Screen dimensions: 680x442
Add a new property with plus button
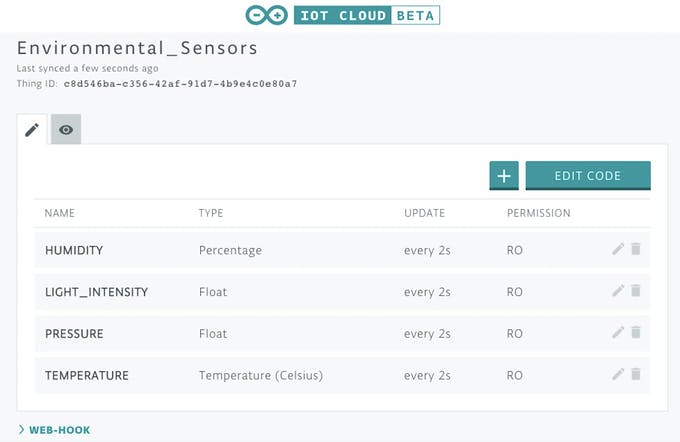click(504, 176)
